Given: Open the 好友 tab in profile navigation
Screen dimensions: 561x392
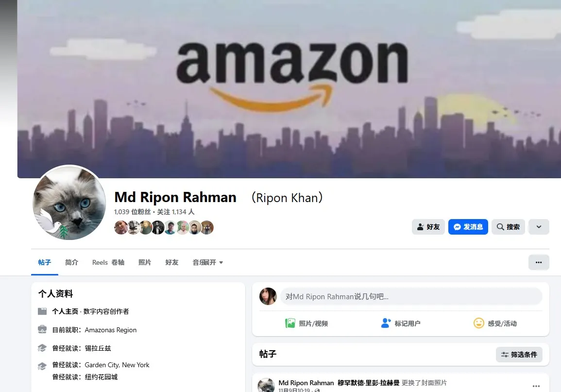Looking at the screenshot, I should tap(172, 262).
